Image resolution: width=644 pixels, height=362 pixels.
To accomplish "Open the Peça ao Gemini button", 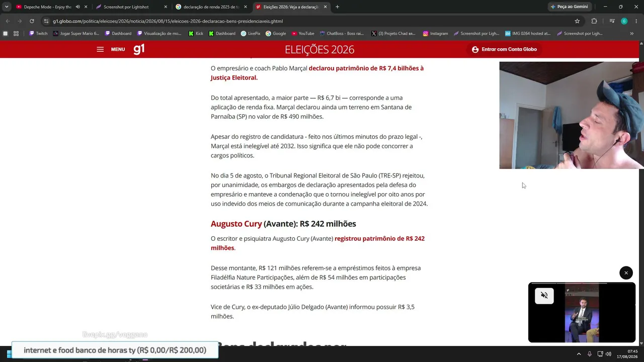I will coord(569,7).
